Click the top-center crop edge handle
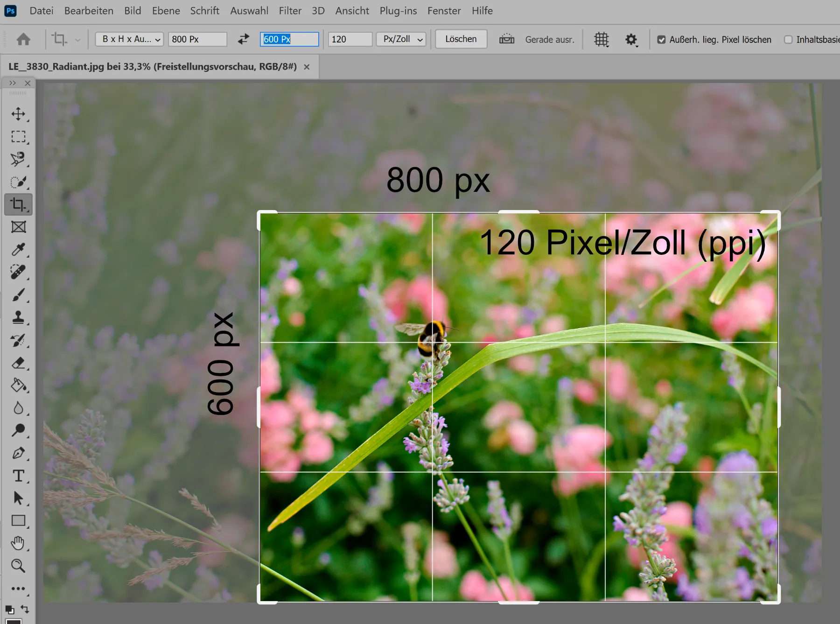Viewport: 840px width, 624px height. pyautogui.click(x=519, y=212)
